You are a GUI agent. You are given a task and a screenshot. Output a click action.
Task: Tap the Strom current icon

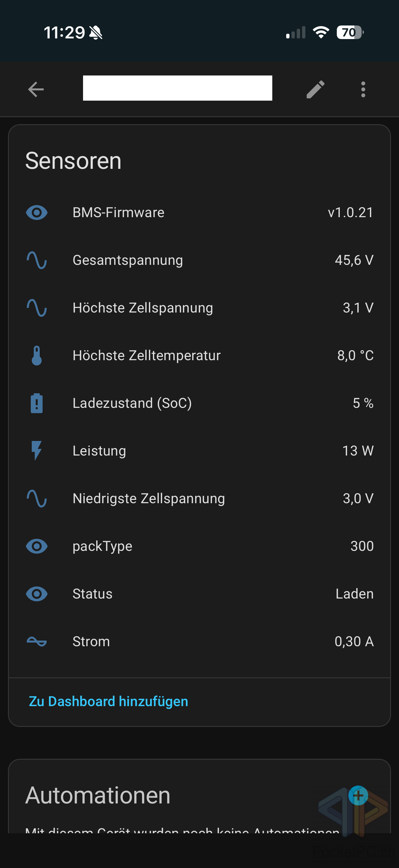tap(37, 642)
